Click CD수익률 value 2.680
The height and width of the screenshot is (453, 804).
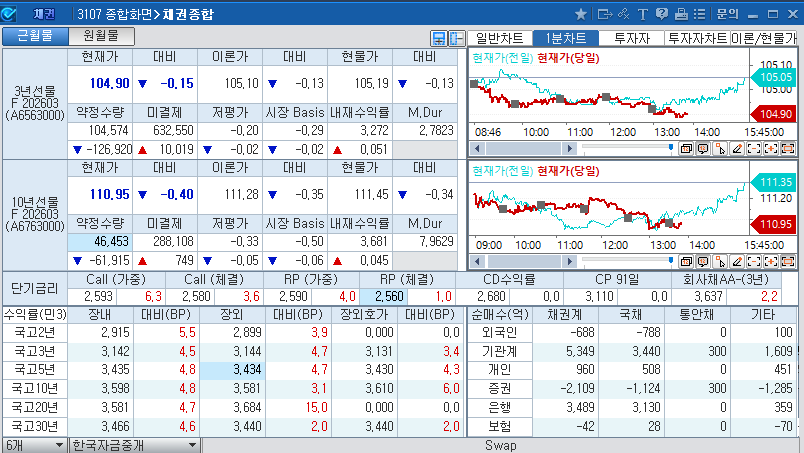coord(491,296)
